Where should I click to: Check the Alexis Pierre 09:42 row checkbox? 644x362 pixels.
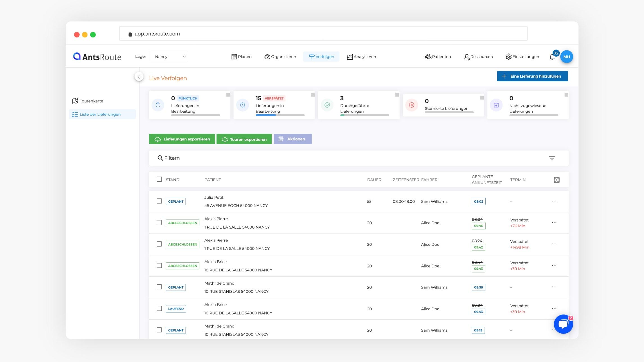point(159,244)
